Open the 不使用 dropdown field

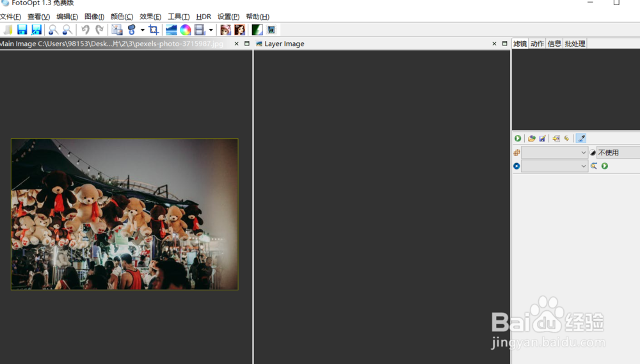point(618,153)
